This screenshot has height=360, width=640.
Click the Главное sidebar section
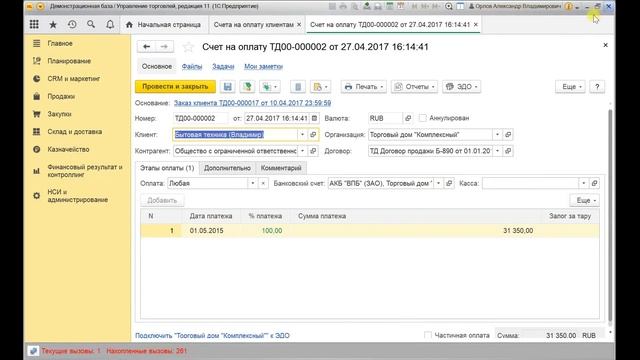pyautogui.click(x=60, y=43)
